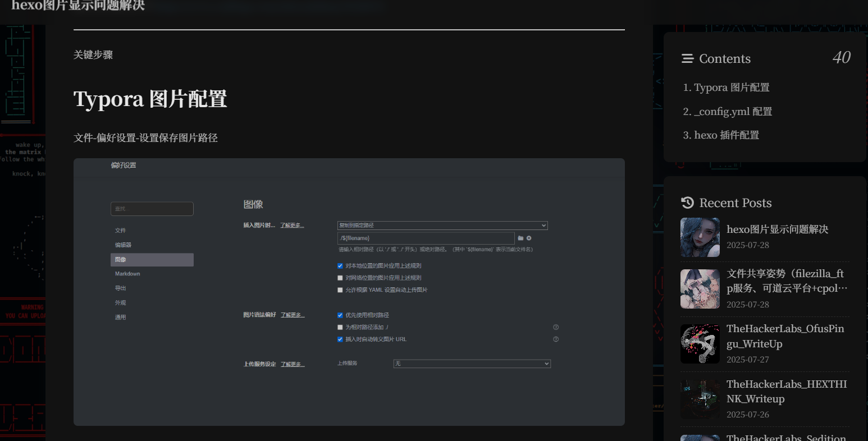
Task: Click 了解更多 link next to 图片语法偏好
Action: [293, 315]
